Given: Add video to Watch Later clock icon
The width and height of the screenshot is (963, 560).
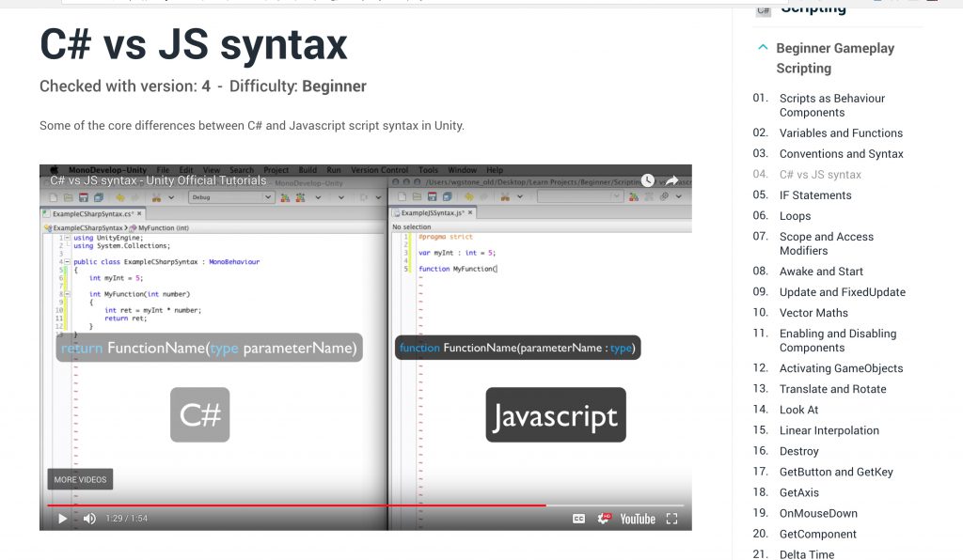Looking at the screenshot, I should click(x=648, y=180).
